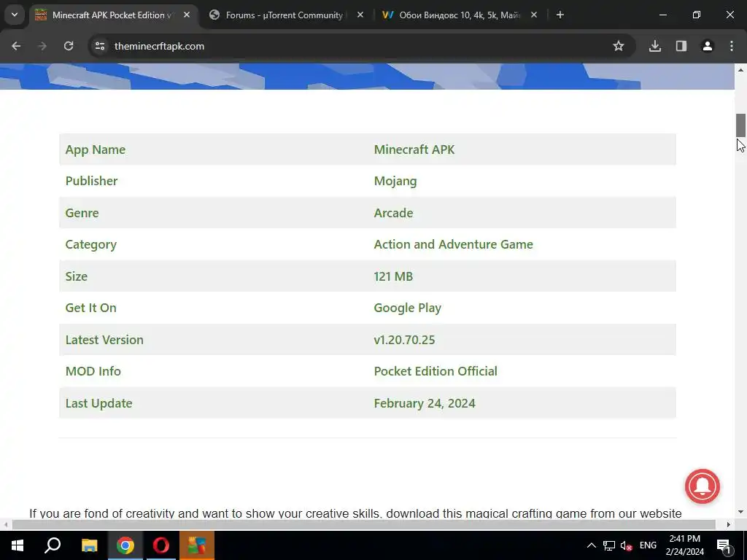The image size is (747, 560).
Task: Open the tab search dropdown arrow
Action: 15,15
